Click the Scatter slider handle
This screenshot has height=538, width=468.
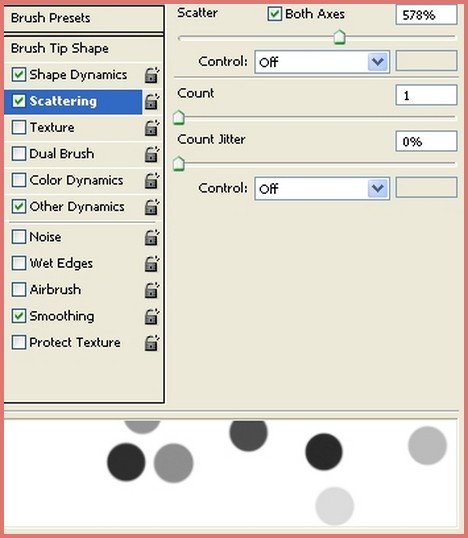point(340,37)
